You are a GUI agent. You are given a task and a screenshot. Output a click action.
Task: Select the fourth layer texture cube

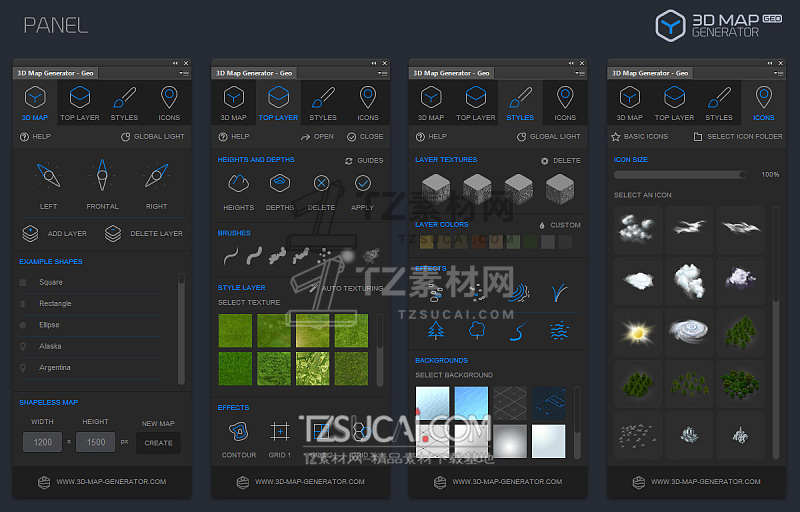[x=560, y=189]
